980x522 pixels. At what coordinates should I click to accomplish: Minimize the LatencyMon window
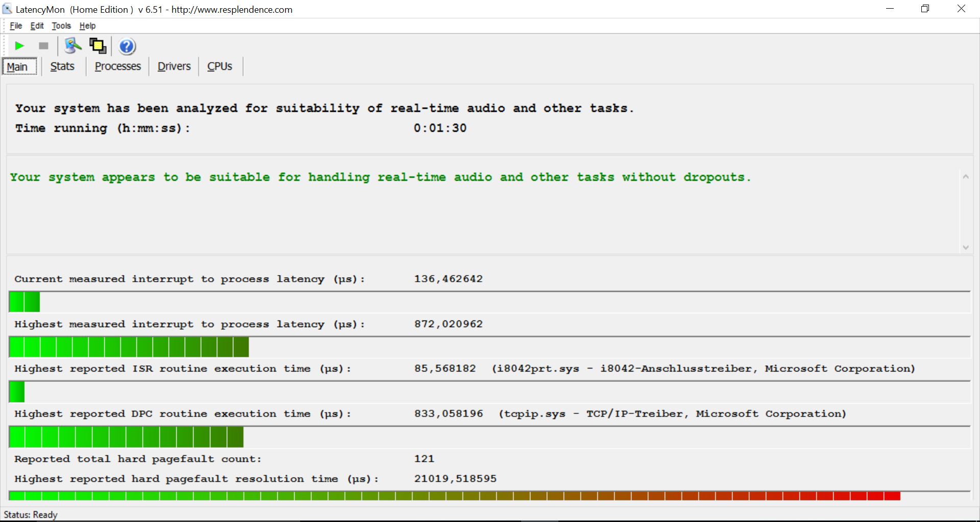(x=890, y=9)
